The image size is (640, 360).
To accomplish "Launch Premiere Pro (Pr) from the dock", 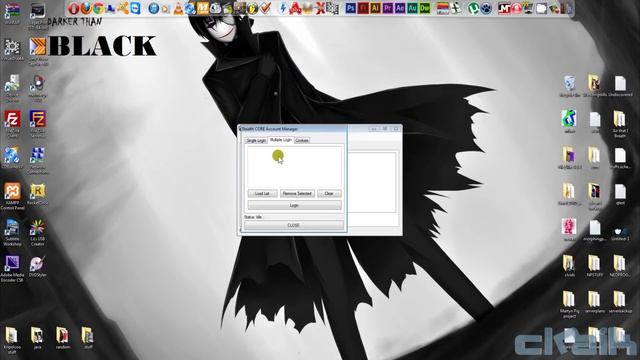I will point(388,8).
